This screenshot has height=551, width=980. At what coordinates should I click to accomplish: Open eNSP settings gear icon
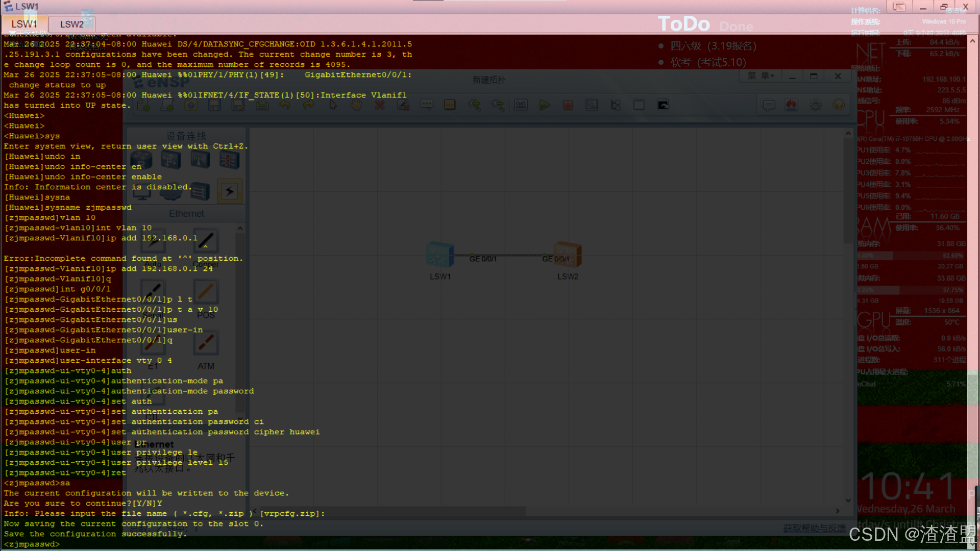816,105
